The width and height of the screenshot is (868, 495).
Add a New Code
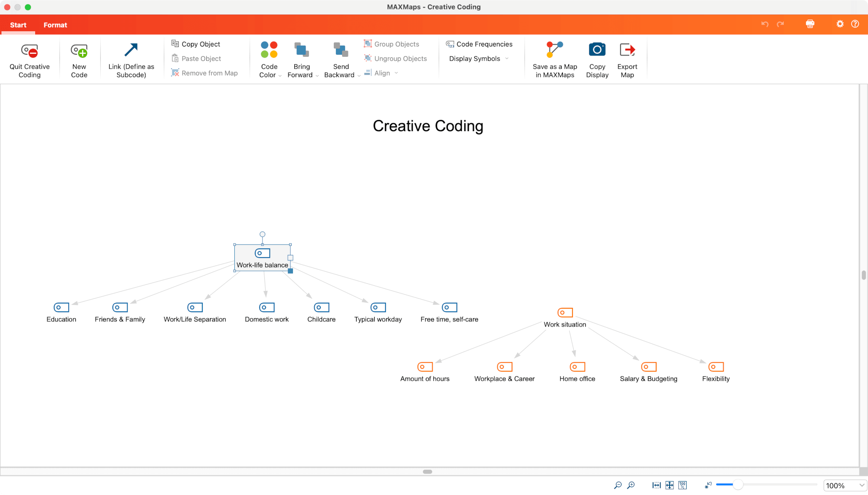(x=79, y=60)
